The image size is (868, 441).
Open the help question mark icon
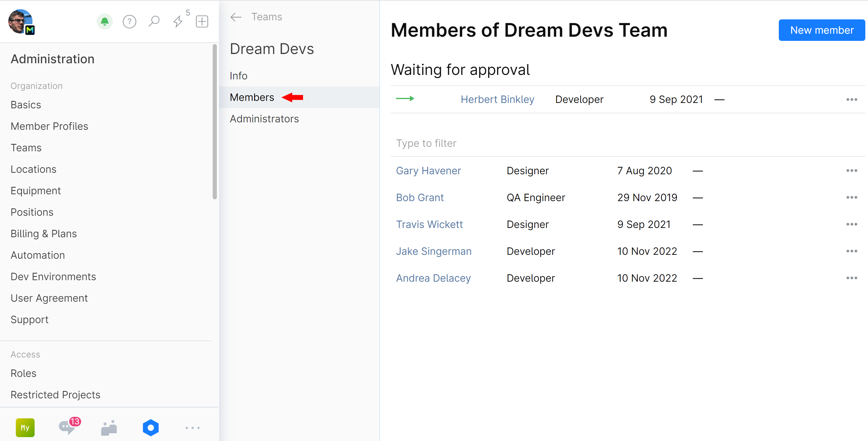pos(129,21)
